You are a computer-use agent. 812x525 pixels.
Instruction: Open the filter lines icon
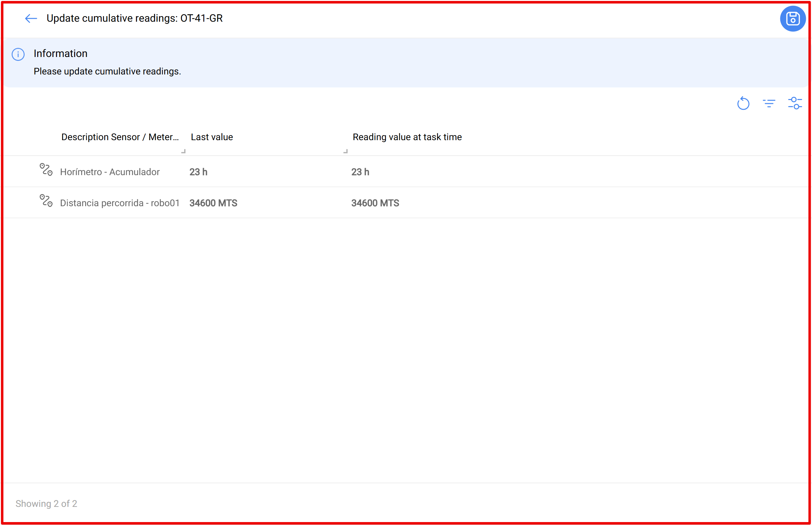769,103
